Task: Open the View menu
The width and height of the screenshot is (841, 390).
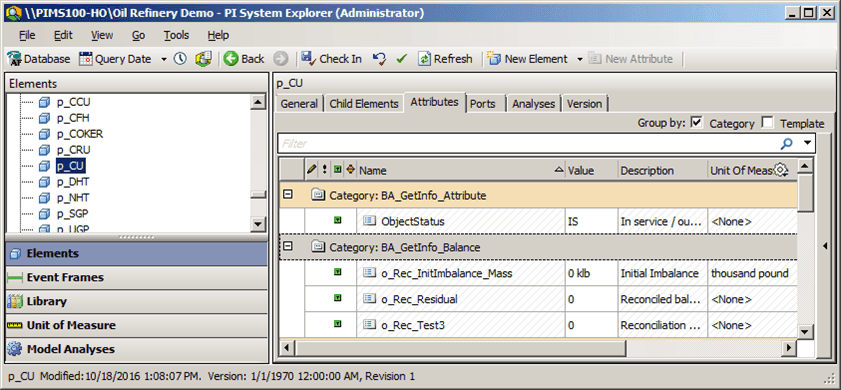Action: click(x=102, y=35)
